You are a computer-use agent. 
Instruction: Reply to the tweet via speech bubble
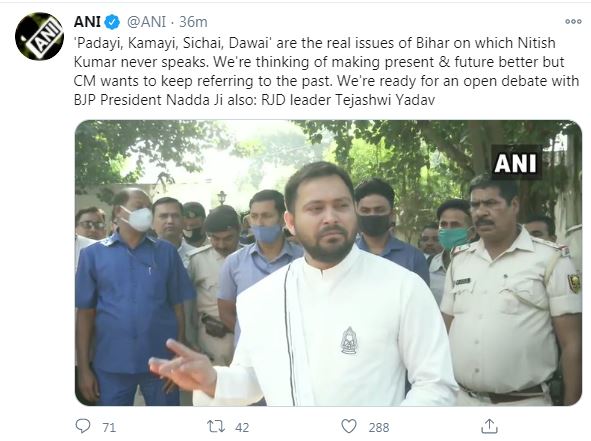[83, 426]
